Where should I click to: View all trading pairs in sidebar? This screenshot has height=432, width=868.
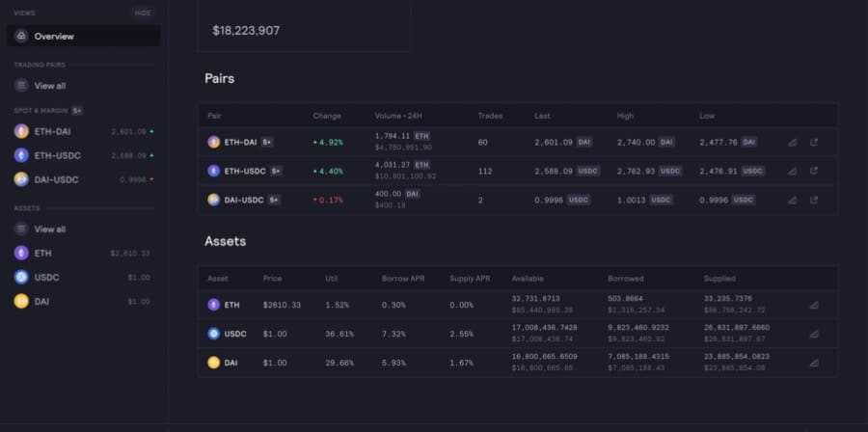pyautogui.click(x=50, y=86)
